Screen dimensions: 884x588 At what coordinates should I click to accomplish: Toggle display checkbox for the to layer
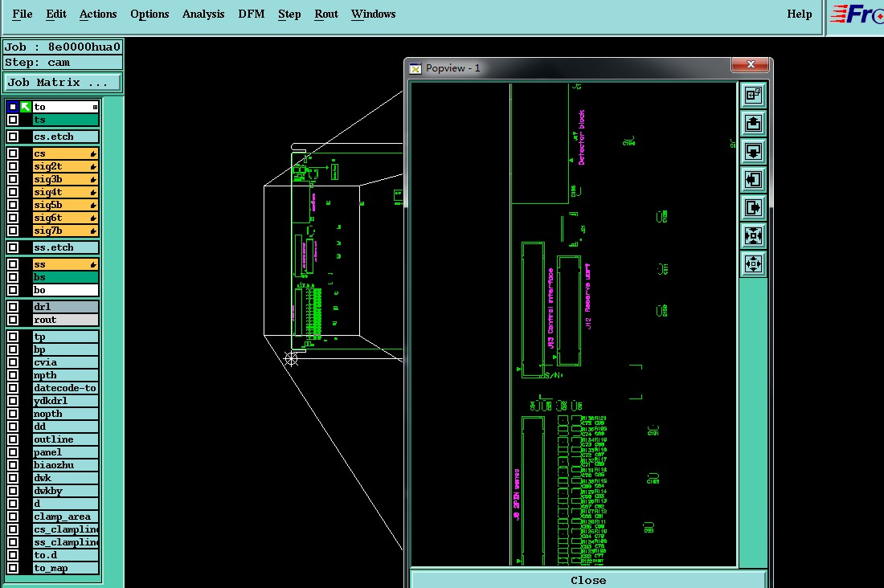pos(12,107)
